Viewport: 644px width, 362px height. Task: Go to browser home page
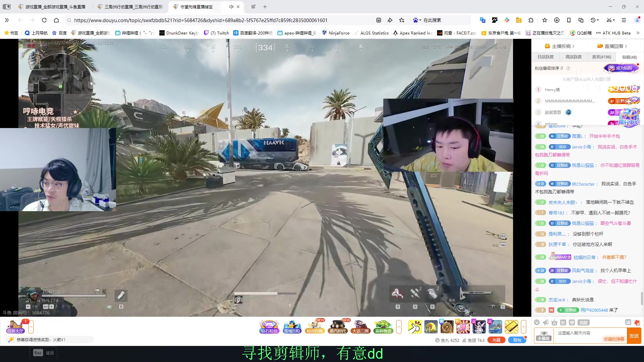click(56, 20)
